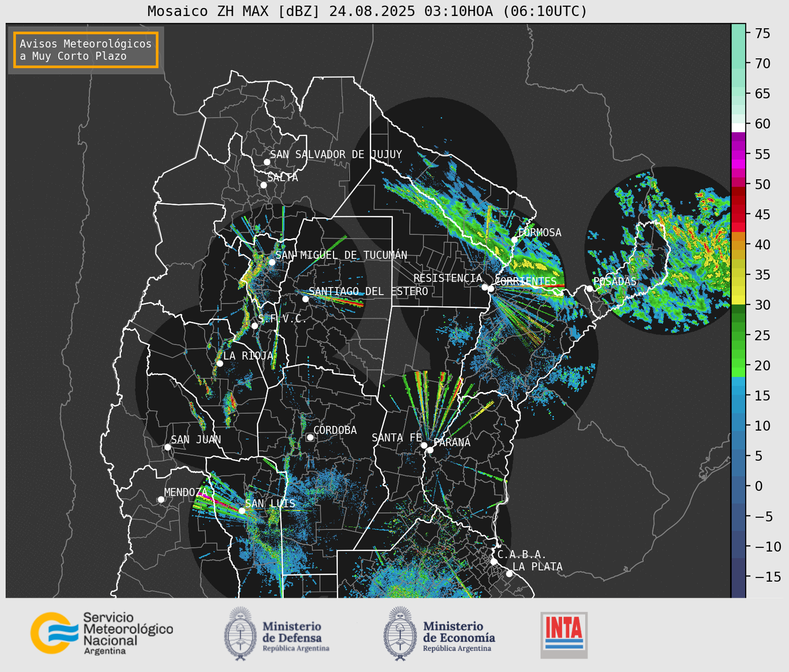The width and height of the screenshot is (789, 672).
Task: Click the 55 dBZ label on color scale
Action: point(763,154)
